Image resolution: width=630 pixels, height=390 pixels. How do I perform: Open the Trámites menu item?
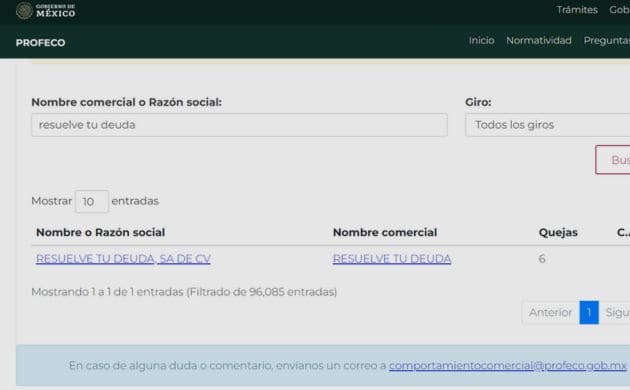[577, 10]
